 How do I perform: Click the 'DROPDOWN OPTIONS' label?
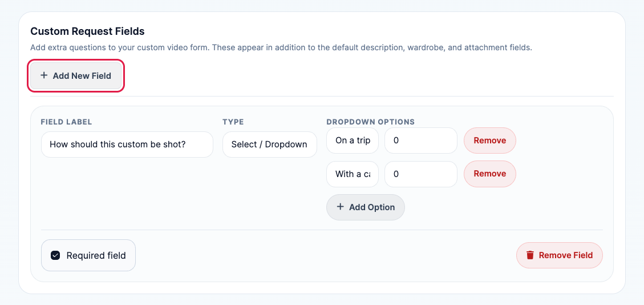370,122
